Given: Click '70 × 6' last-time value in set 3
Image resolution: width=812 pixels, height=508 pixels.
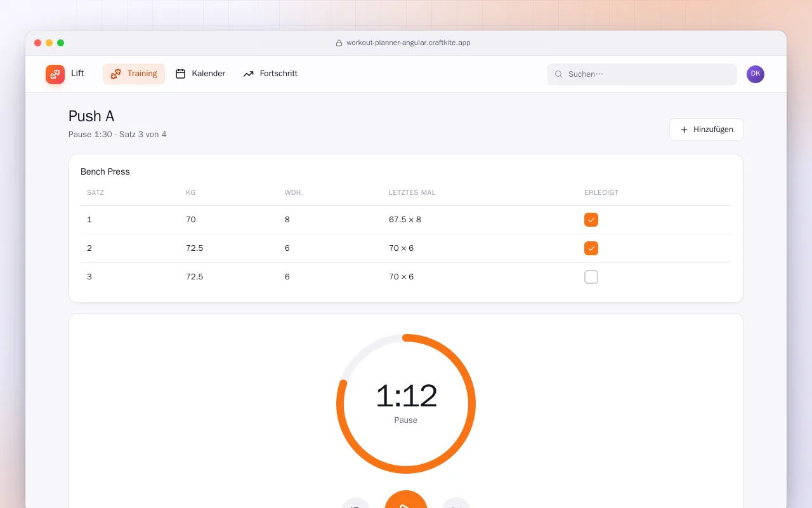Looking at the screenshot, I should coord(401,277).
